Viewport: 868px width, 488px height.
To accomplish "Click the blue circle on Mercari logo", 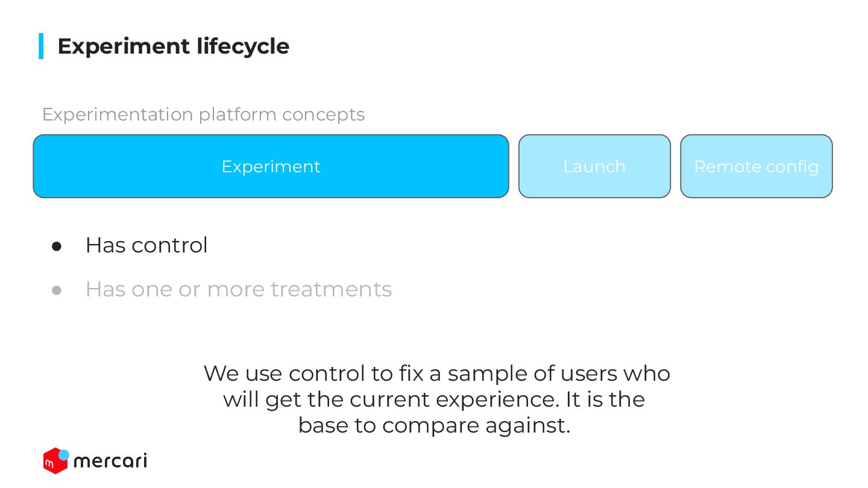I will click(x=64, y=455).
